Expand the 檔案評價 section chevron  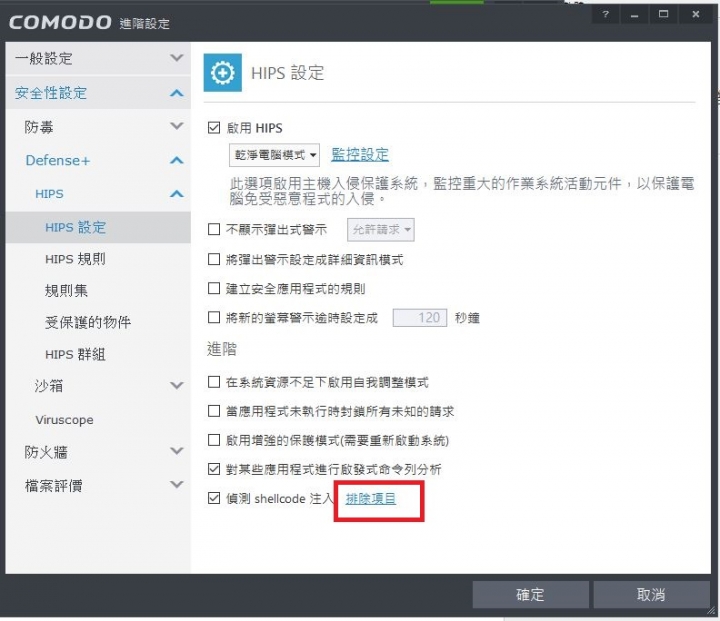click(x=177, y=484)
